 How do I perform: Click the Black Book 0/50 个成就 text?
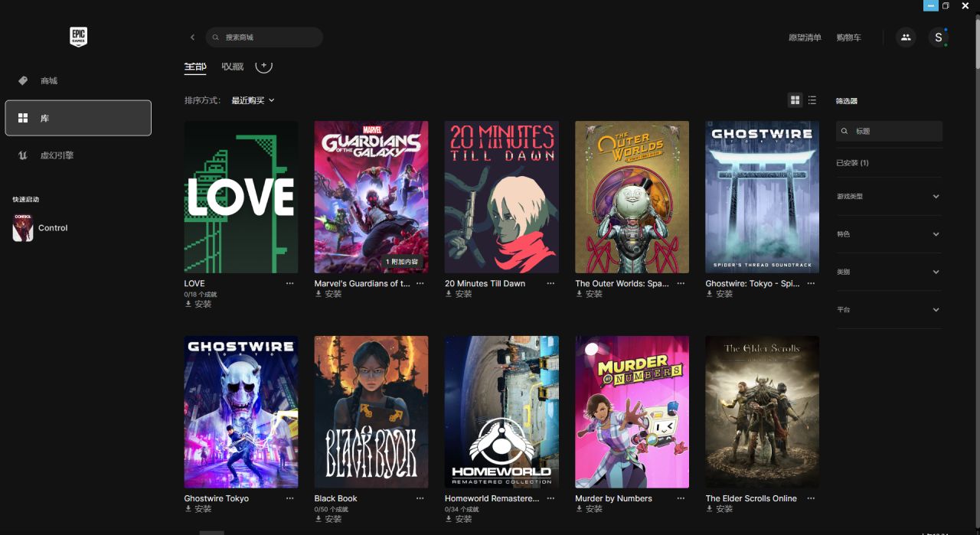point(332,509)
